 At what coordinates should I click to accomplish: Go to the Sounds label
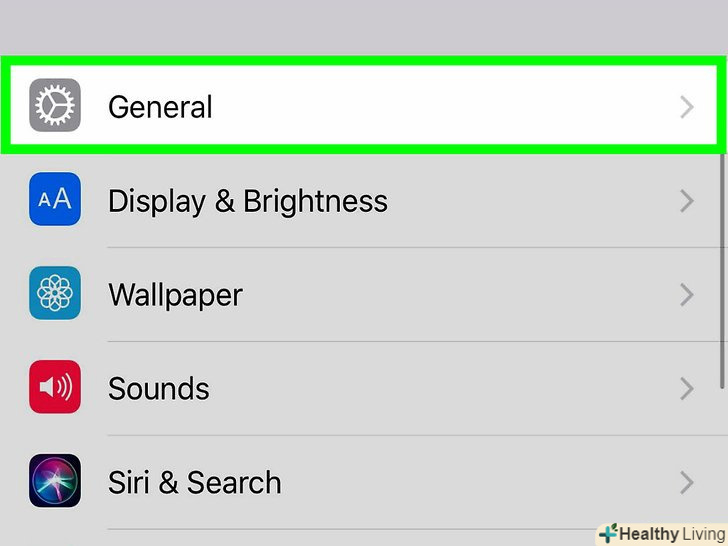(159, 388)
